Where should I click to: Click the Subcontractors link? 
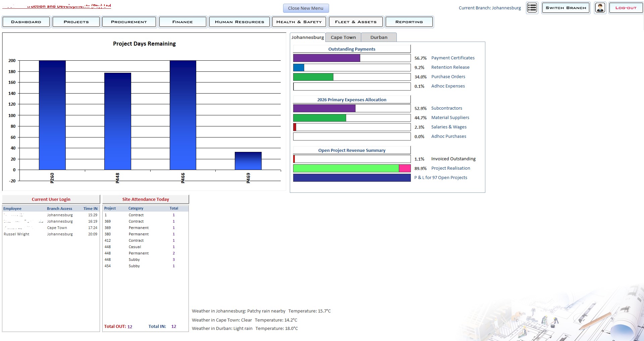pyautogui.click(x=446, y=108)
